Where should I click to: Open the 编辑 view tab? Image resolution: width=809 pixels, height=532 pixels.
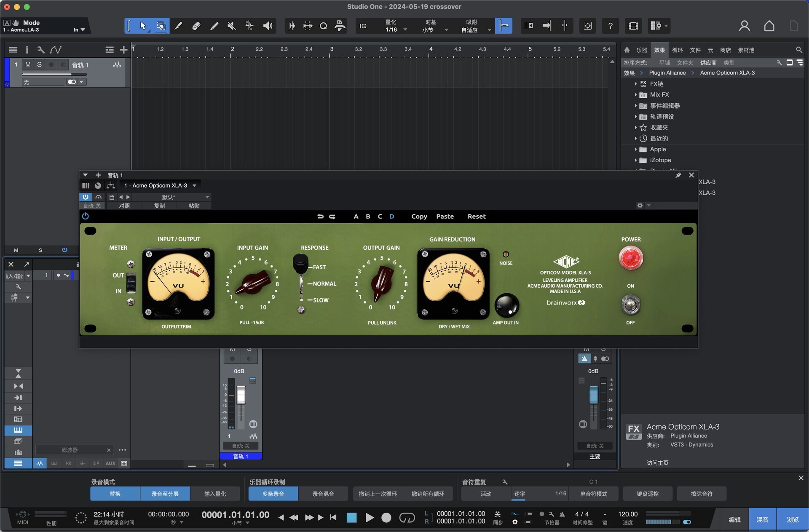point(734,520)
